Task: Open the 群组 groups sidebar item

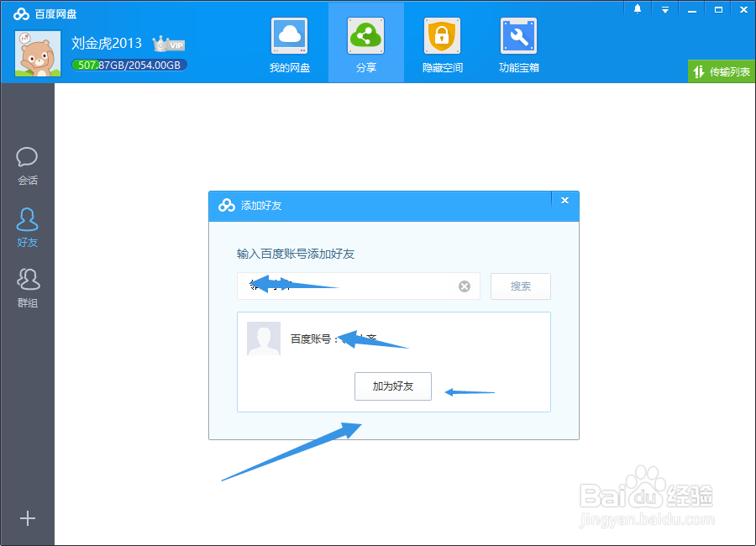Action: 28,288
